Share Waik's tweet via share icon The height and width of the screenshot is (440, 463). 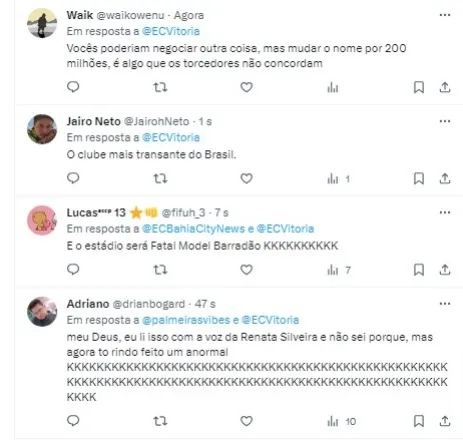pos(445,87)
